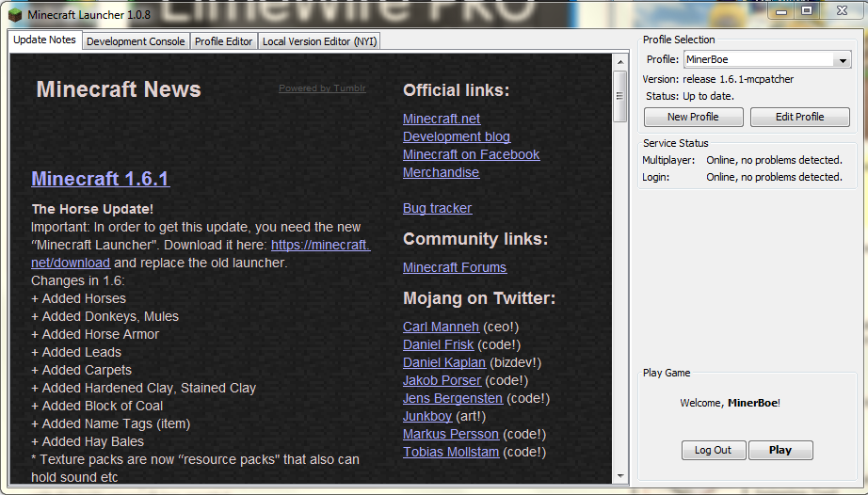
Task: Click '+ Added Carpets' line
Action: coord(81,370)
